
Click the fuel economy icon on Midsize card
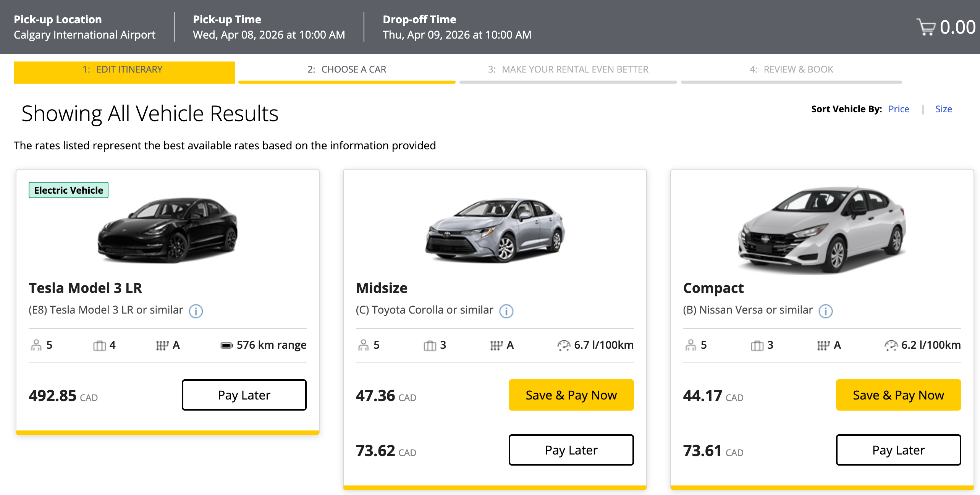[563, 345]
